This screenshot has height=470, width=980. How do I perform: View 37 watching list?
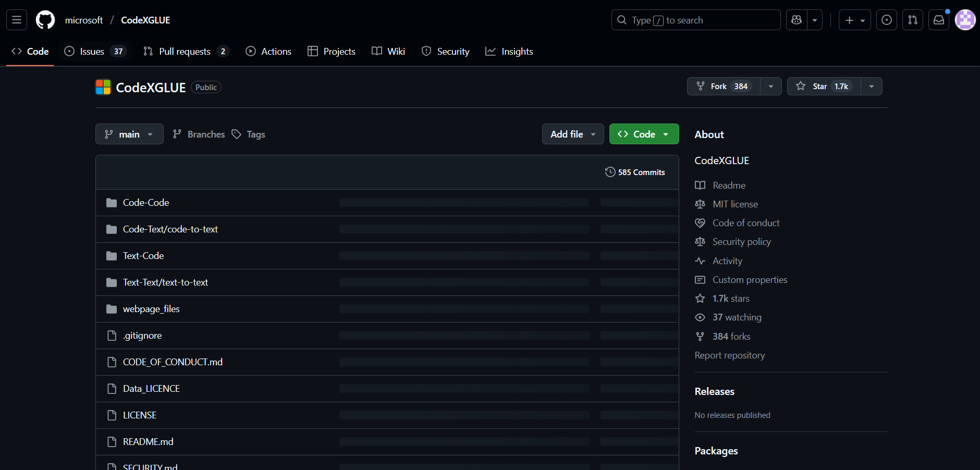728,317
